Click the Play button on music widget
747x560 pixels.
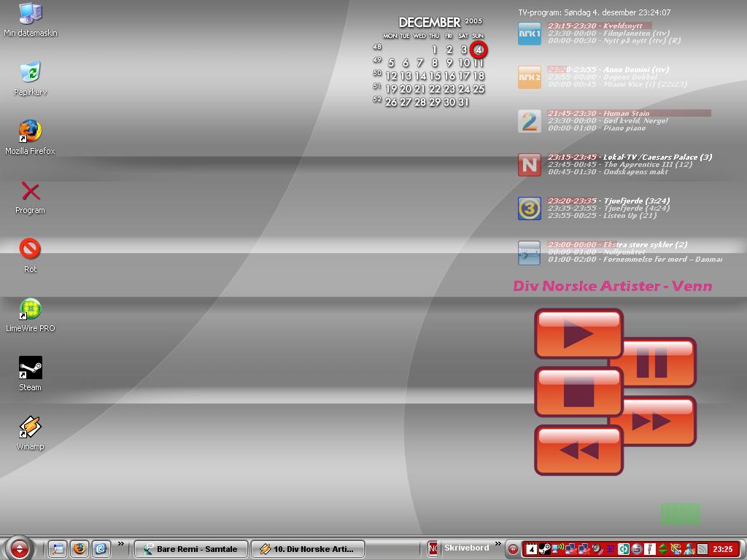pyautogui.click(x=578, y=333)
